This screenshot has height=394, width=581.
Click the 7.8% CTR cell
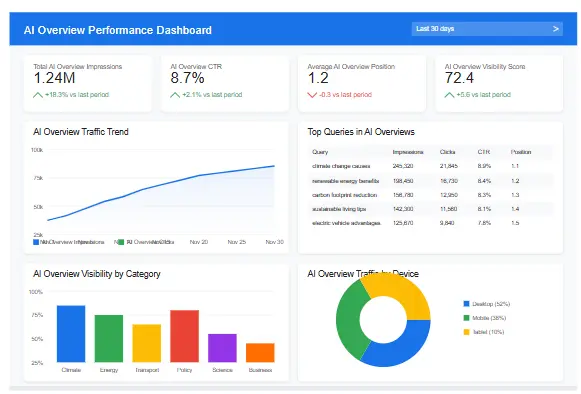coord(484,223)
